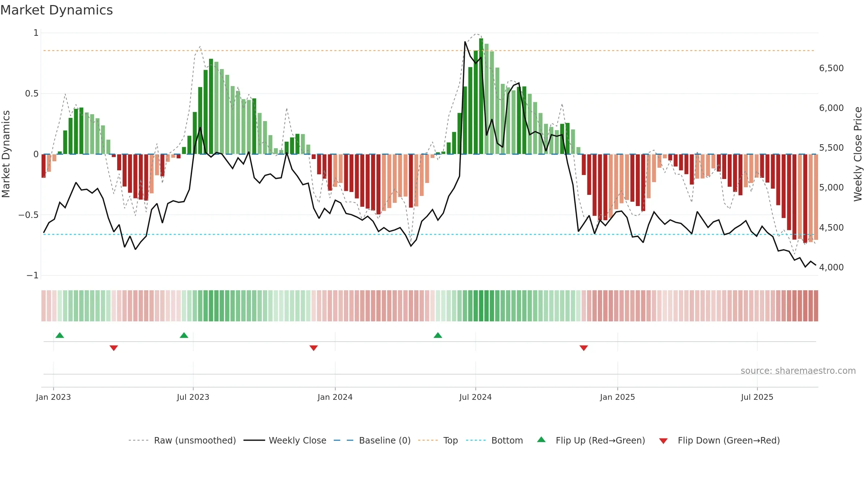This screenshot has height=488, width=868.
Task: Click the Jul 2023 axis label
Action: click(193, 397)
